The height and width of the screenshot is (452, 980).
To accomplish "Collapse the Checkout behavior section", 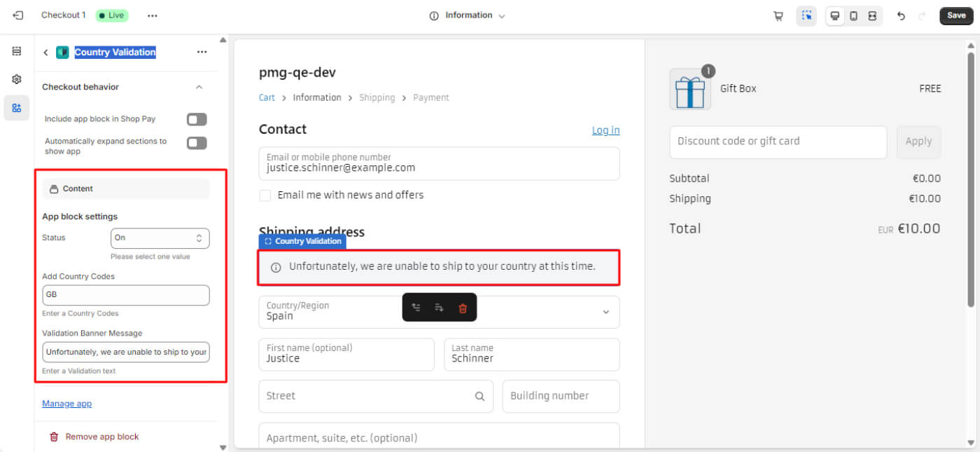I will click(199, 87).
